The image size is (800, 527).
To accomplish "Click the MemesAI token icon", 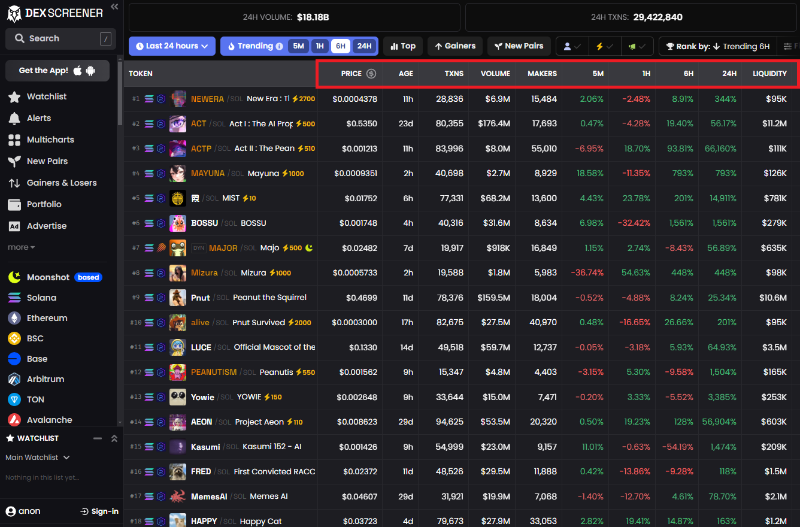I will click(x=178, y=496).
